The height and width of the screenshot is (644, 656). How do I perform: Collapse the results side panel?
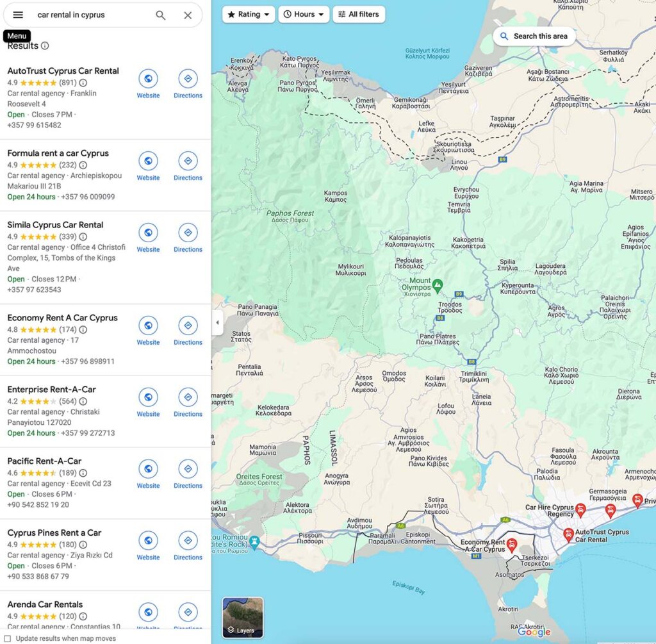(217, 324)
